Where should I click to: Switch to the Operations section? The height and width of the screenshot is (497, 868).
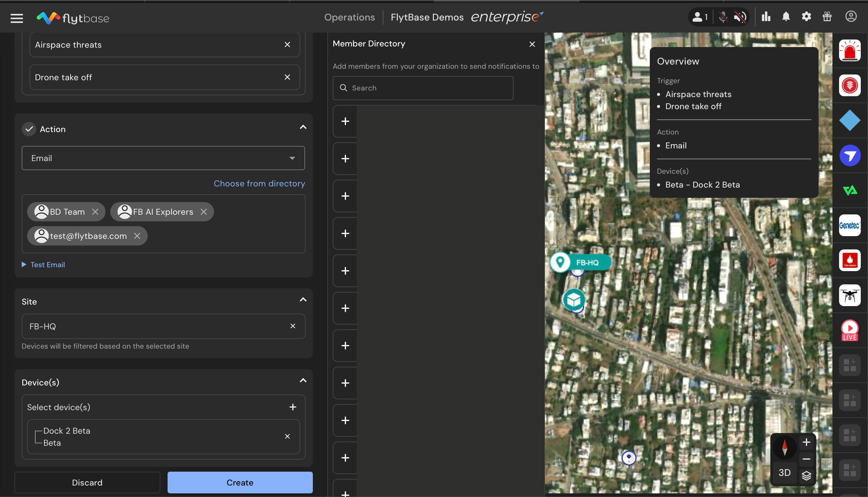coord(349,17)
